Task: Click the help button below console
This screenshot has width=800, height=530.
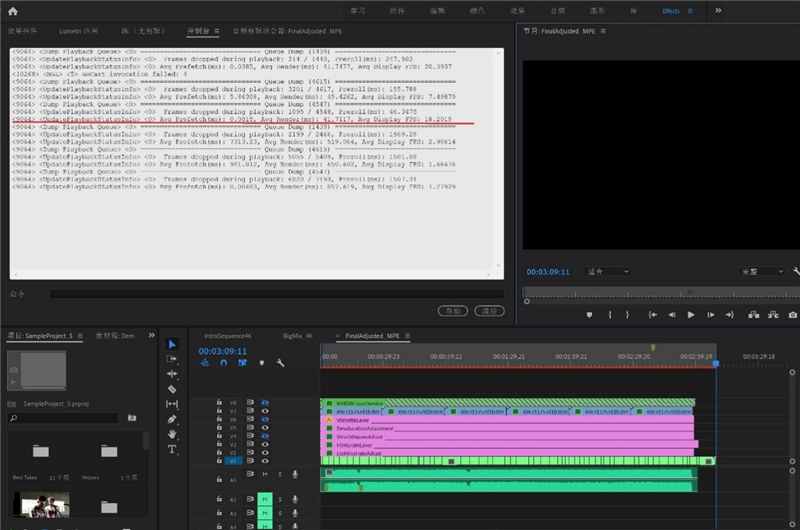Action: pyautogui.click(x=453, y=311)
